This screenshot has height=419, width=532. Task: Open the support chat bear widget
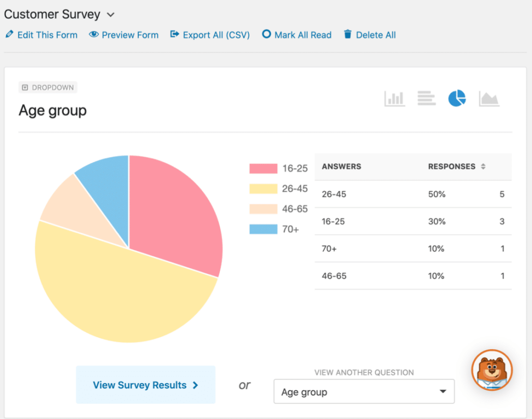point(491,370)
